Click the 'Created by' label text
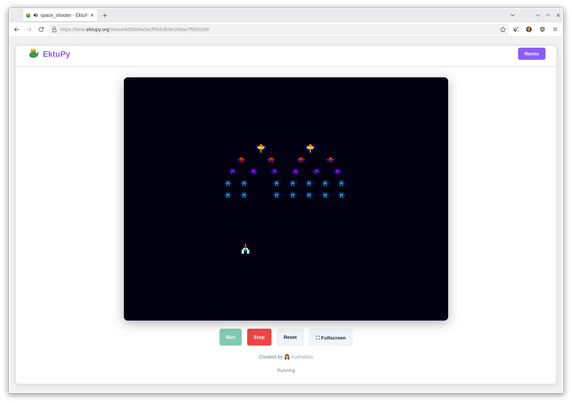Image resolution: width=572 pixels, height=403 pixels. 271,357
